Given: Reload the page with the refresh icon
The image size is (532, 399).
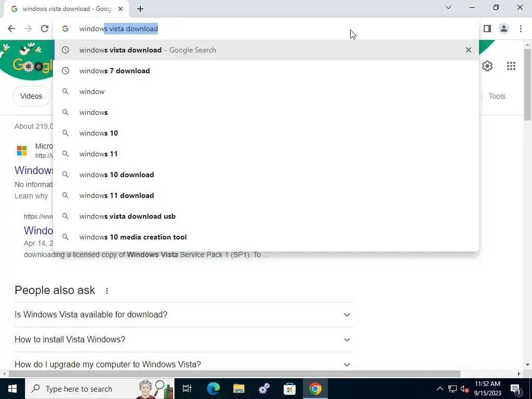Looking at the screenshot, I should pos(45,29).
